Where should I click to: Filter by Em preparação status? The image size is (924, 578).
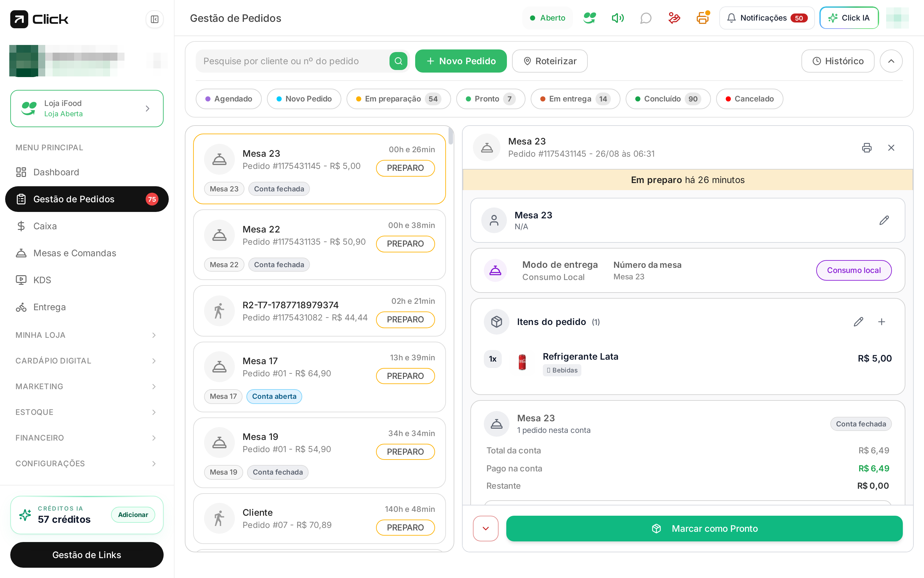(x=398, y=99)
